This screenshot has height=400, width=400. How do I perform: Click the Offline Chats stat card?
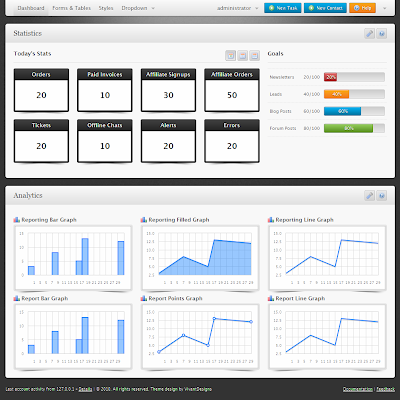105,141
